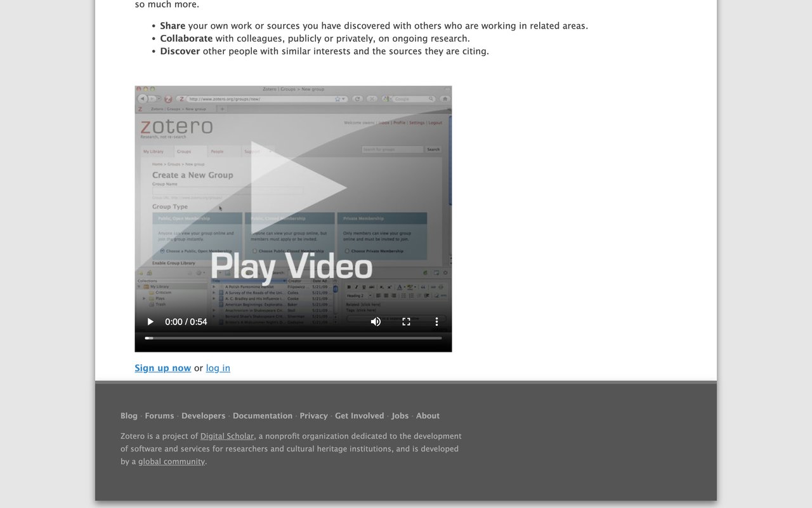Click the 0:00 / 0:54 time display

(x=186, y=322)
